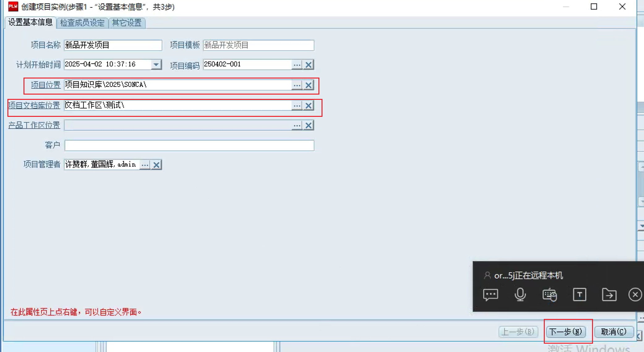
Task: Close the 创建项目实例 dialog
Action: pos(622,6)
